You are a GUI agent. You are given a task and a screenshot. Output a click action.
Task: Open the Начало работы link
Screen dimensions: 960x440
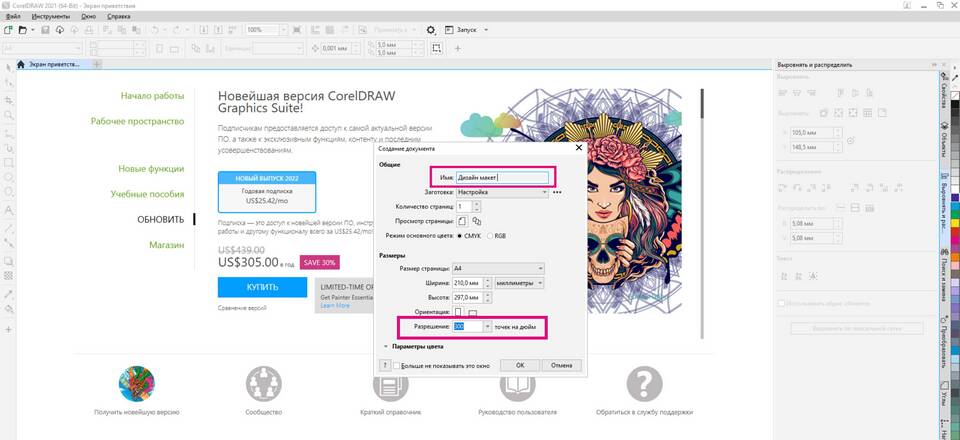pyautogui.click(x=152, y=96)
